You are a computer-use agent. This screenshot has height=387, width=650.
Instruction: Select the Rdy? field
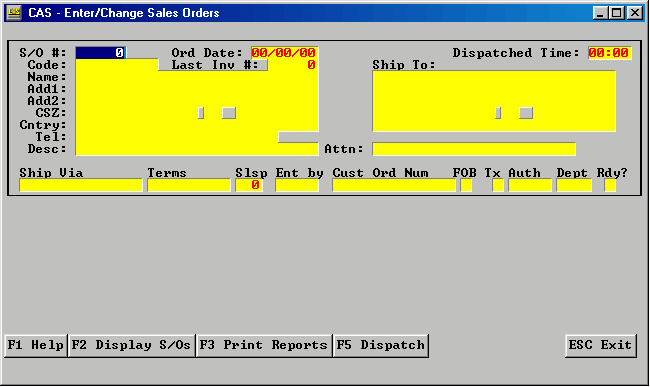point(610,185)
